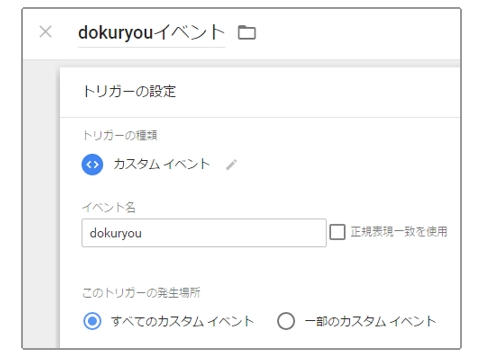Click the トリガーの種類 section label

120,135
